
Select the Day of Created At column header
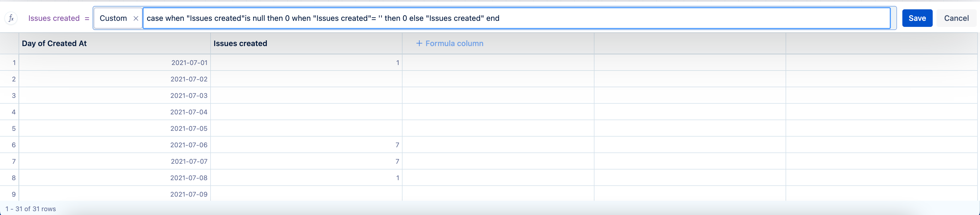115,43
